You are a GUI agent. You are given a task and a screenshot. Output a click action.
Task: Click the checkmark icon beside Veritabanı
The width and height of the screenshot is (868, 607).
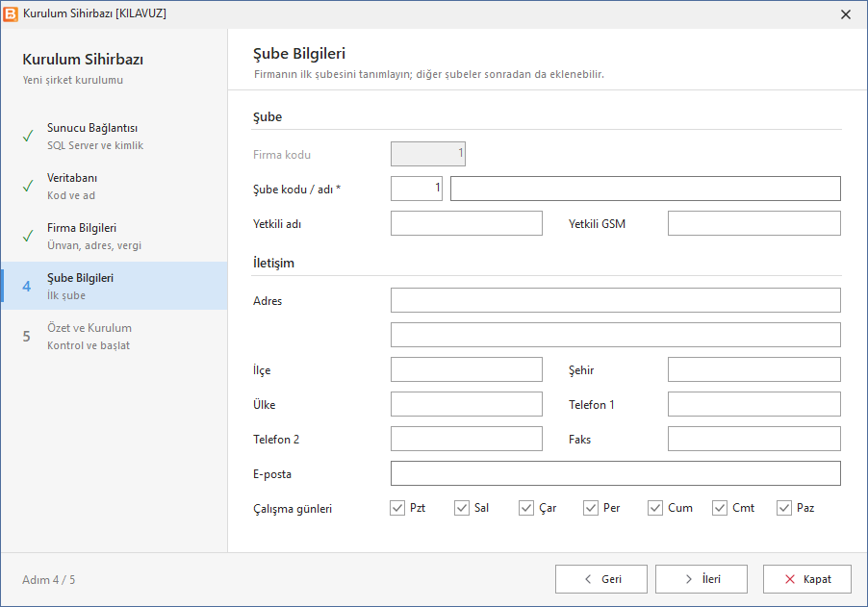tap(28, 186)
